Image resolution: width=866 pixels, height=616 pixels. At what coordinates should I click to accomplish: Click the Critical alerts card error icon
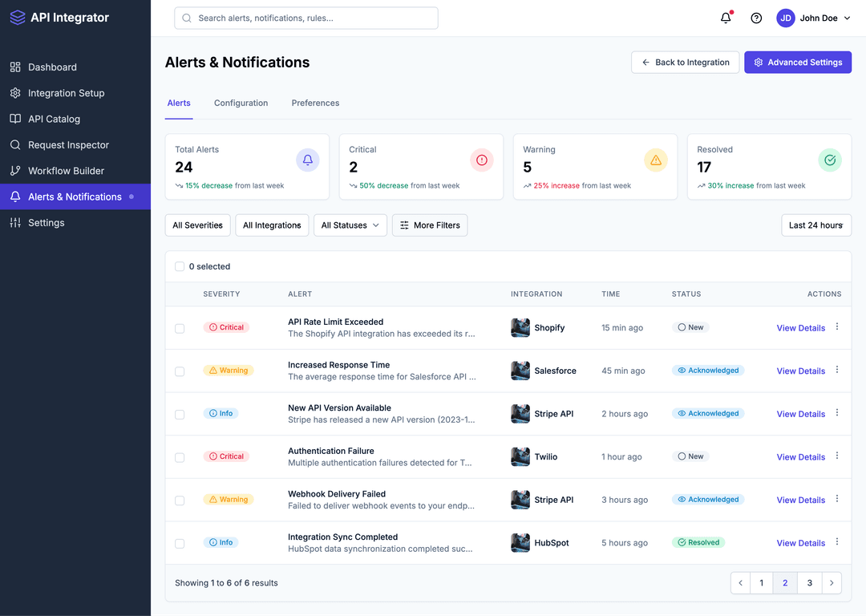click(481, 160)
